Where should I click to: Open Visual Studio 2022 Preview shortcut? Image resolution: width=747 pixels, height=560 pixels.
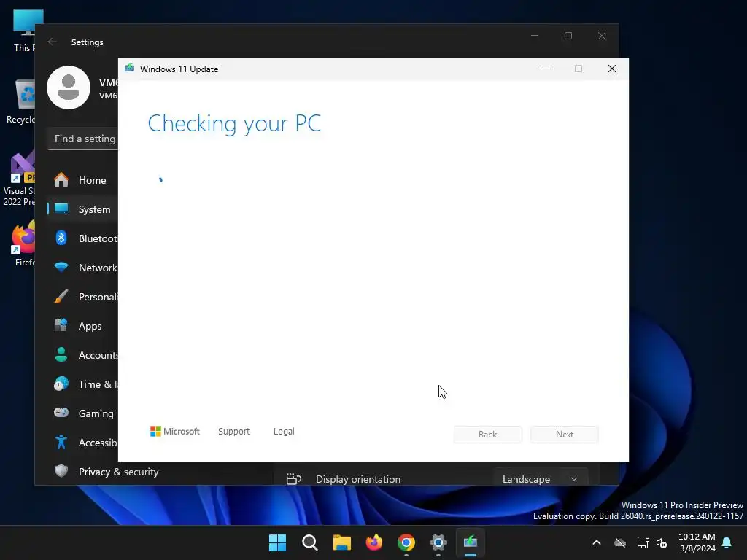[19, 179]
